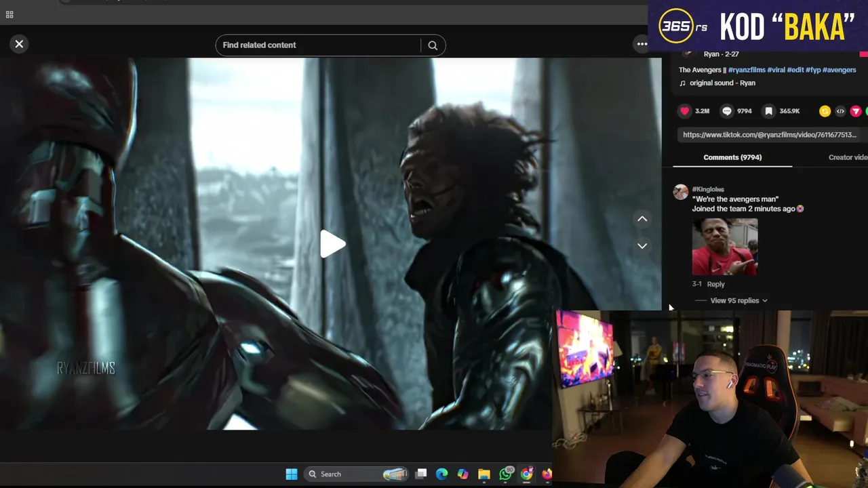Image resolution: width=868 pixels, height=488 pixels.
Task: Open File Explorer from the taskbar
Action: [484, 474]
